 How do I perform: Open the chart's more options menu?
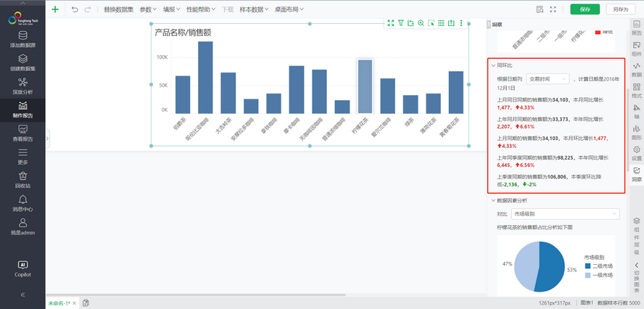coord(461,23)
